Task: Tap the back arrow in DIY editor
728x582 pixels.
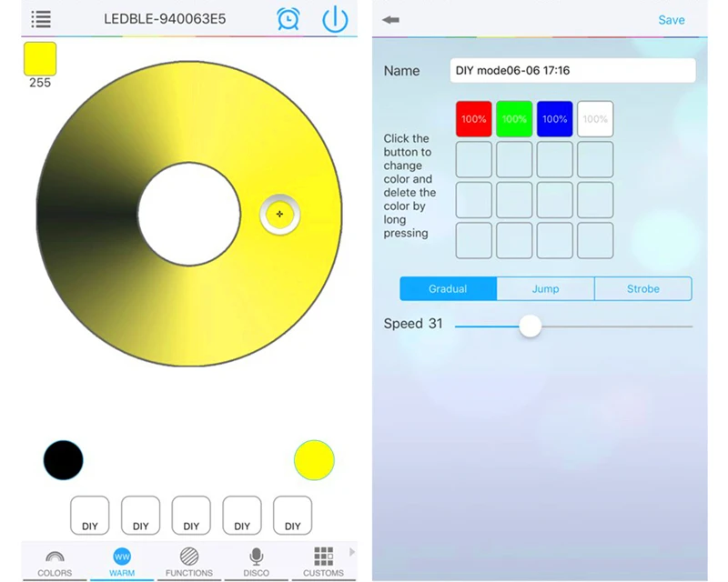Action: pos(390,19)
